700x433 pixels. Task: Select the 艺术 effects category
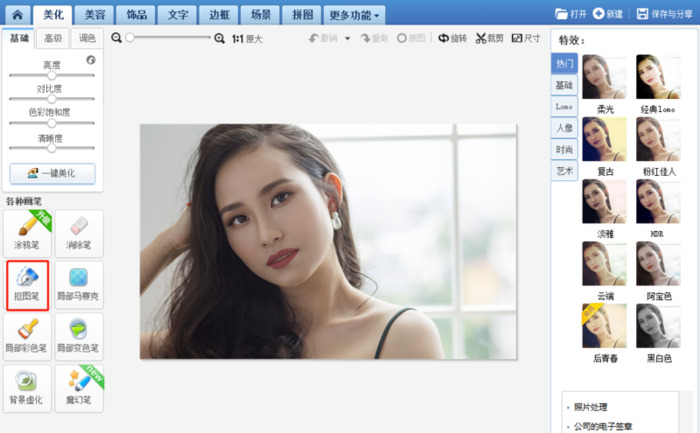point(564,171)
